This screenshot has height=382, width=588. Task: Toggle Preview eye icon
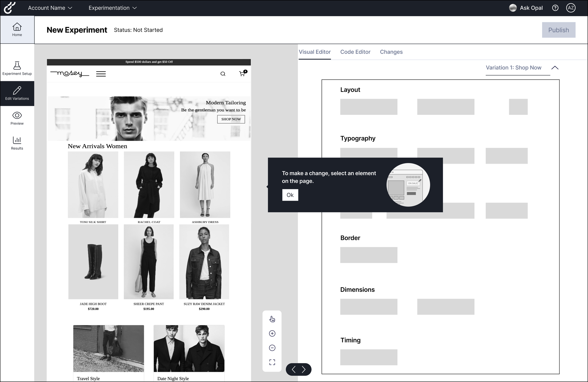tap(17, 115)
